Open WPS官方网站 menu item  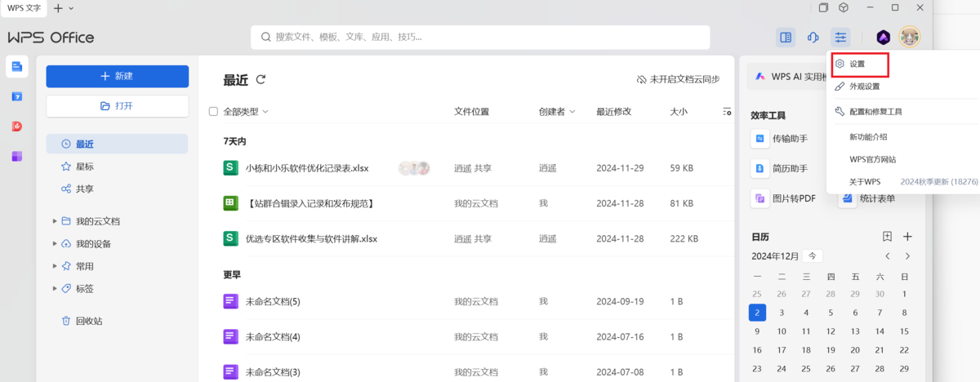click(x=872, y=159)
